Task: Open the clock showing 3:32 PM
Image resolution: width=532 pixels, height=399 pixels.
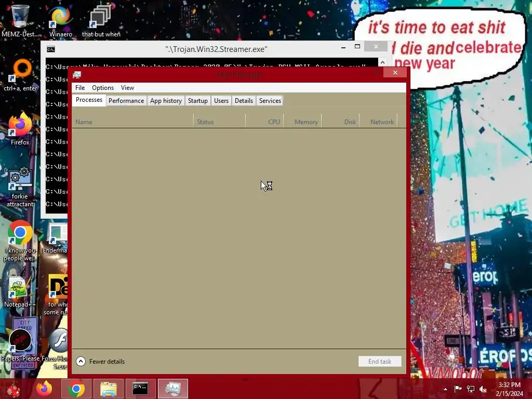Action: [509, 389]
